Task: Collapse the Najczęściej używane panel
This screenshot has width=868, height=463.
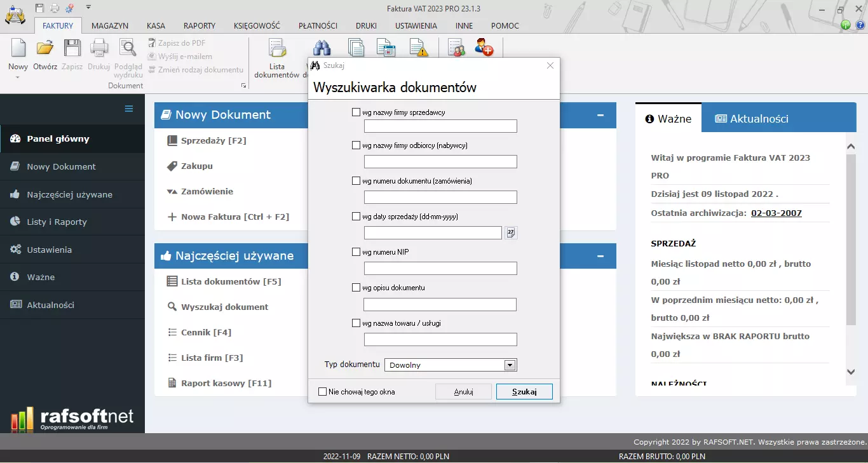Action: [600, 256]
